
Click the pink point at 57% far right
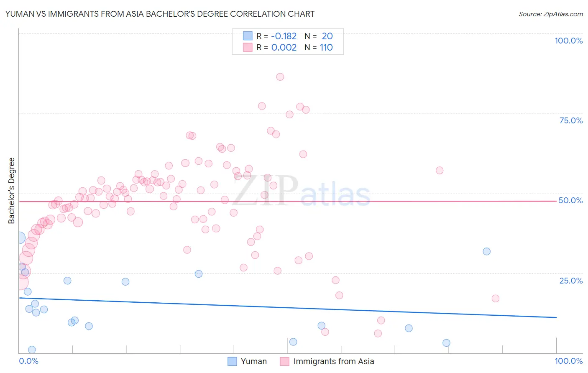440,170
